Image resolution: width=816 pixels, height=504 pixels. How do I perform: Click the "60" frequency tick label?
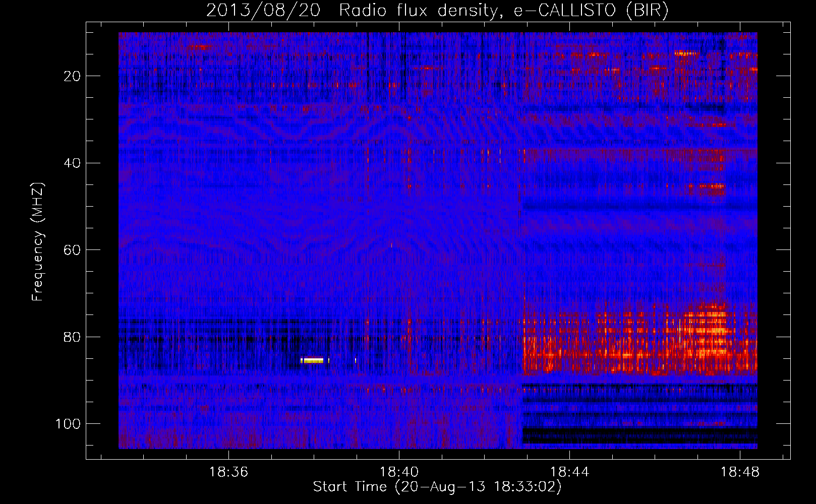(72, 250)
